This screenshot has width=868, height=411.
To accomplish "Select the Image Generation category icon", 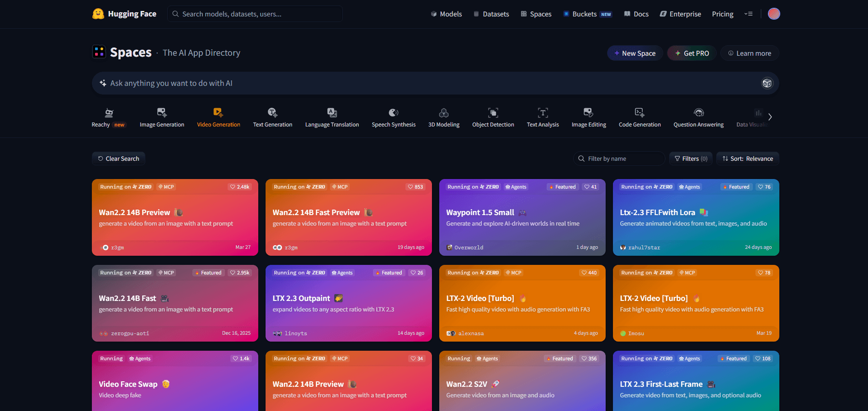I will point(162,113).
